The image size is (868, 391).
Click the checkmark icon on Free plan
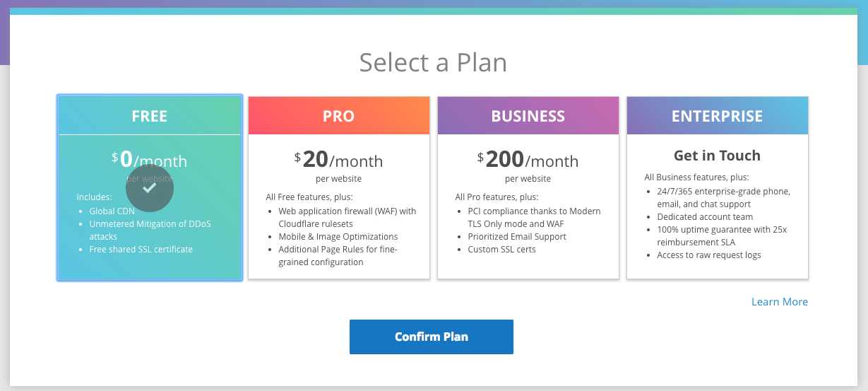(150, 188)
